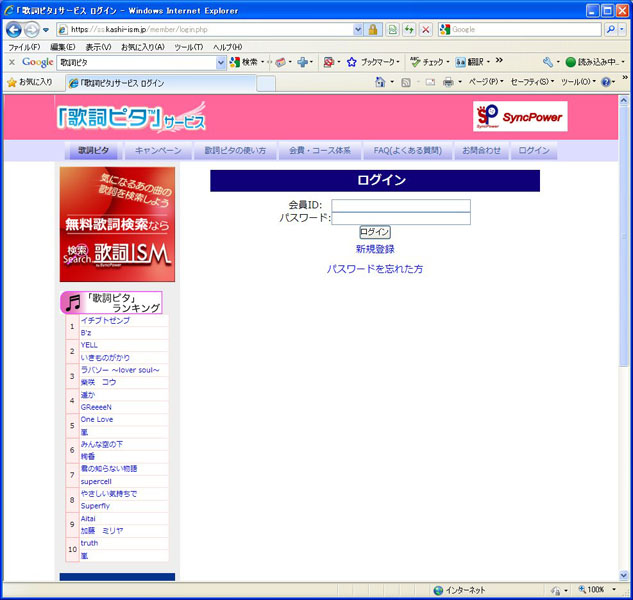Screen dimensions: 633x600
Task: Click the 新規登録 registration link
Action: point(375,249)
